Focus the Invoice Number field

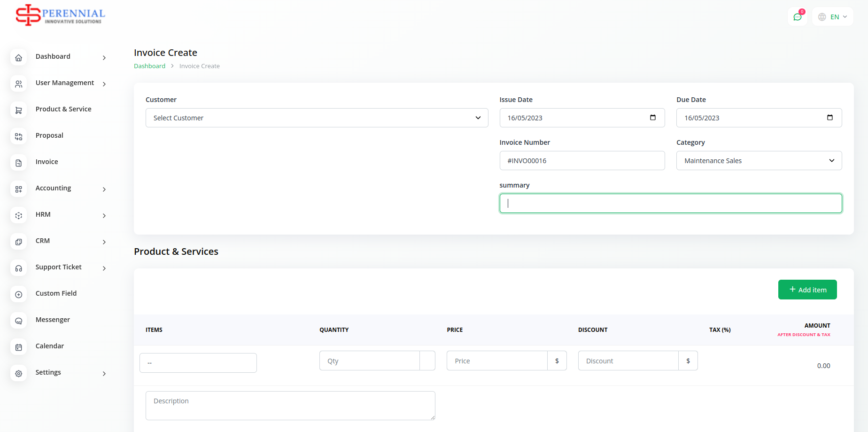click(581, 161)
